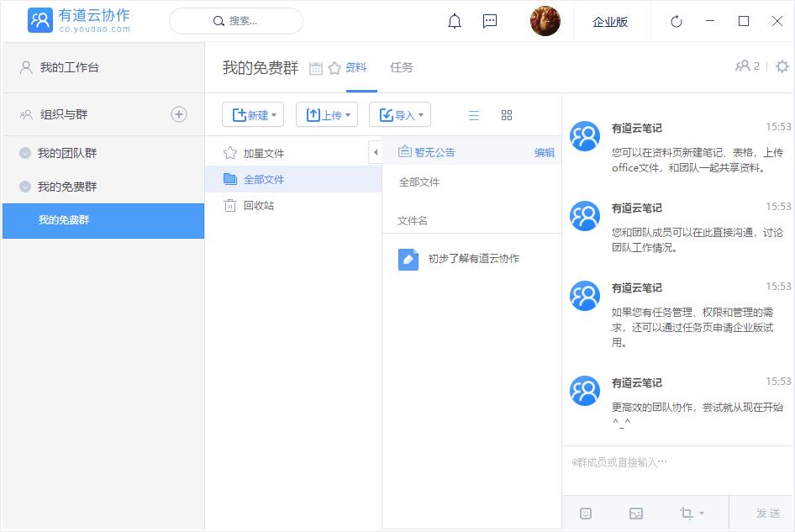Switch to 资料 tab
The height and width of the screenshot is (532, 795).
(356, 67)
